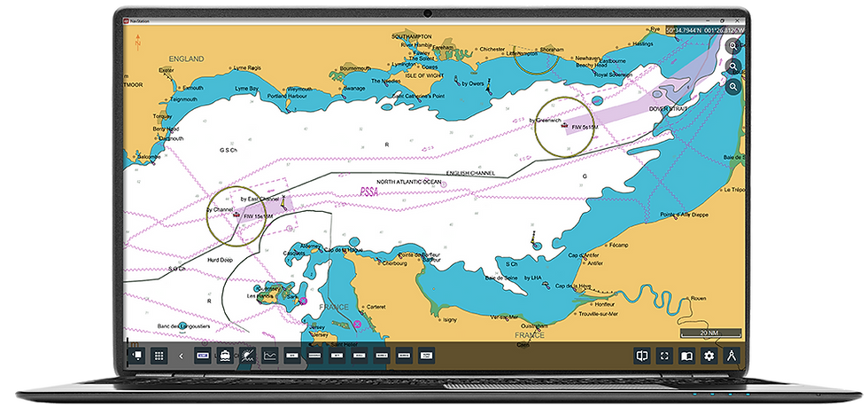Click the Bournemouth place name

[355, 68]
